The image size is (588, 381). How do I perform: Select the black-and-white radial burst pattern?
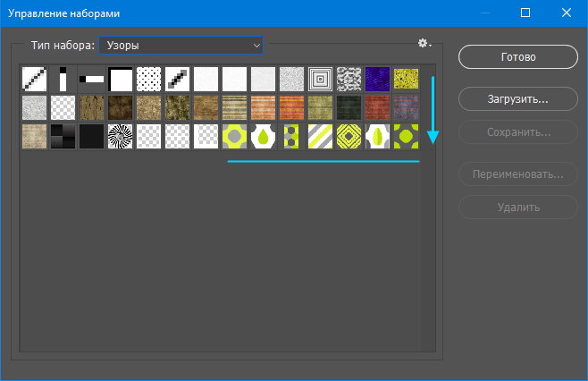121,136
